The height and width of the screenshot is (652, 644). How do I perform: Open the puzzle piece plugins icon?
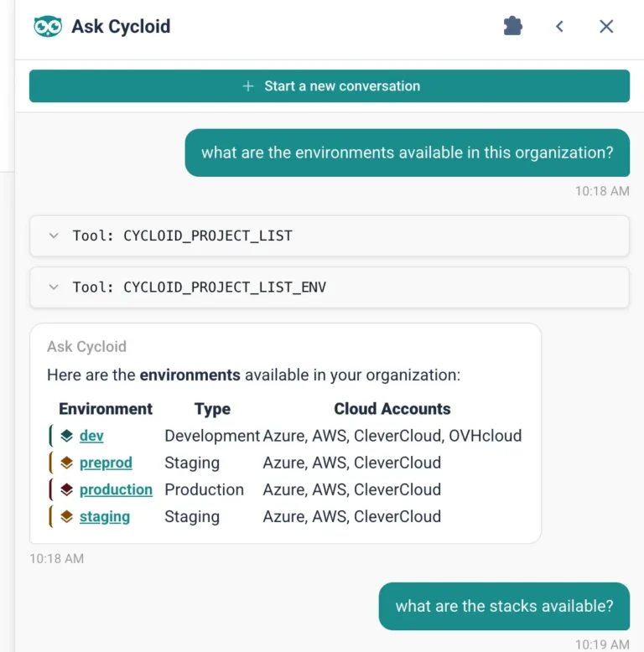(513, 26)
